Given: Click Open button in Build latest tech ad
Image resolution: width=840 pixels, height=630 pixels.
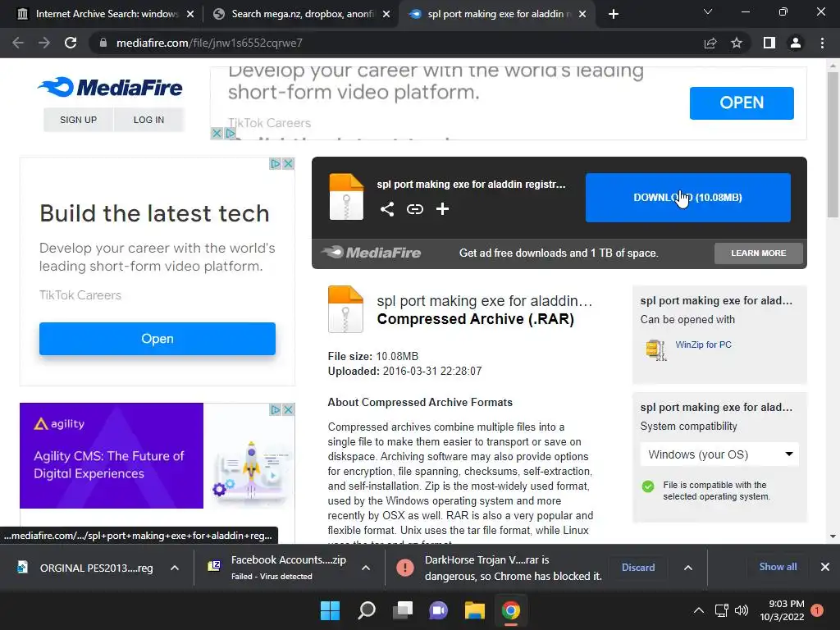Looking at the screenshot, I should pos(157,339).
